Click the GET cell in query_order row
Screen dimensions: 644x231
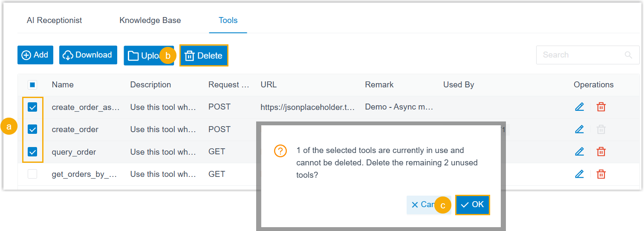(217, 152)
